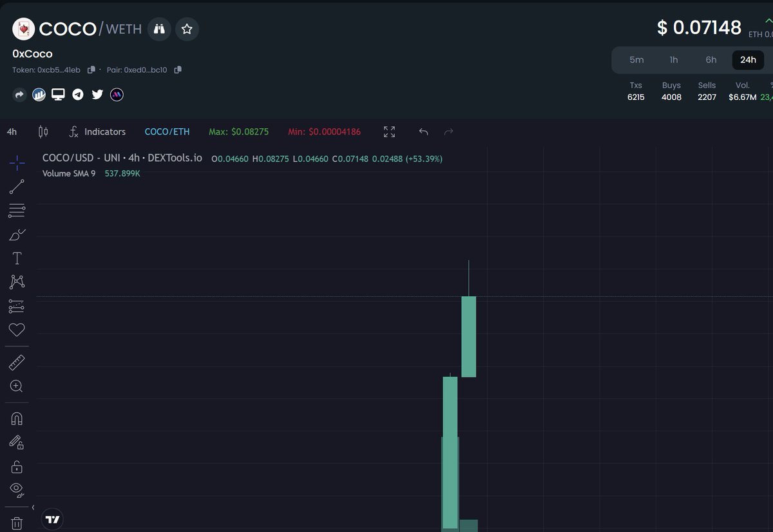Toggle magnet mode for drawings

17,419
